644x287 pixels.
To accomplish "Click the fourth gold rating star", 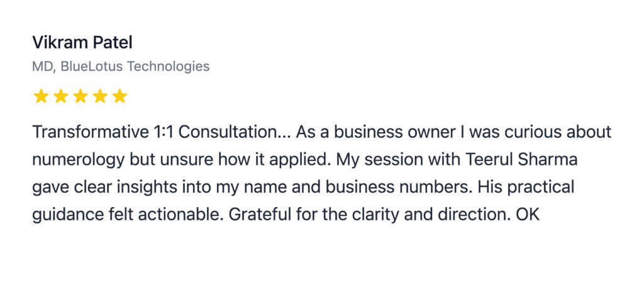I will tap(100, 96).
